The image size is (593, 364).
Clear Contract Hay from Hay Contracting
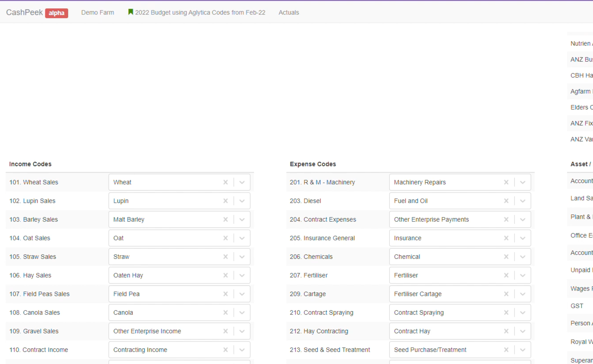[506, 331]
